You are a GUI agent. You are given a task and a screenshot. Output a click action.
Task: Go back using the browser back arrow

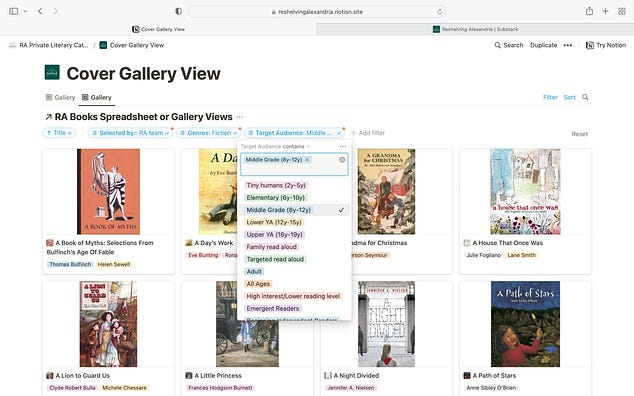40,11
